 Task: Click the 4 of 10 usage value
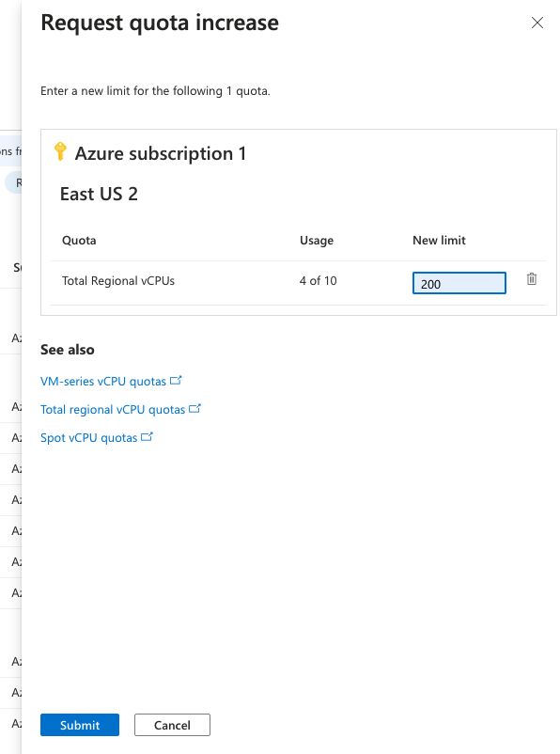tap(318, 281)
